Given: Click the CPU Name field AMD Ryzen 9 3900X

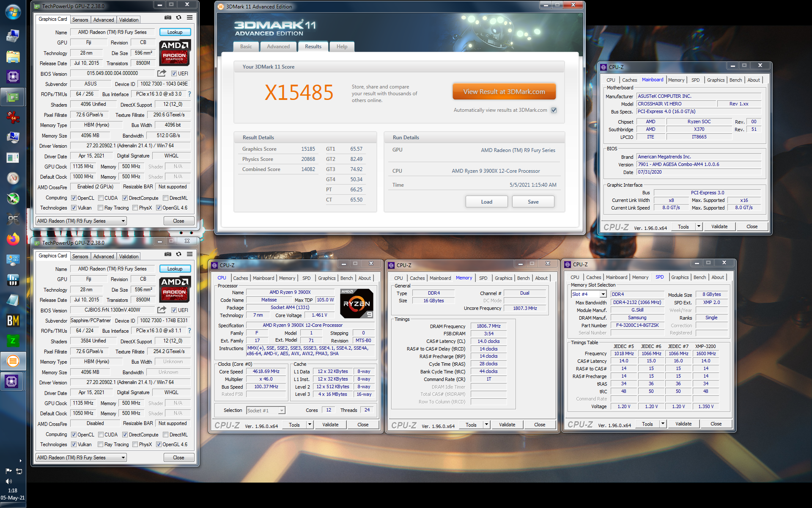Looking at the screenshot, I should click(x=290, y=293).
